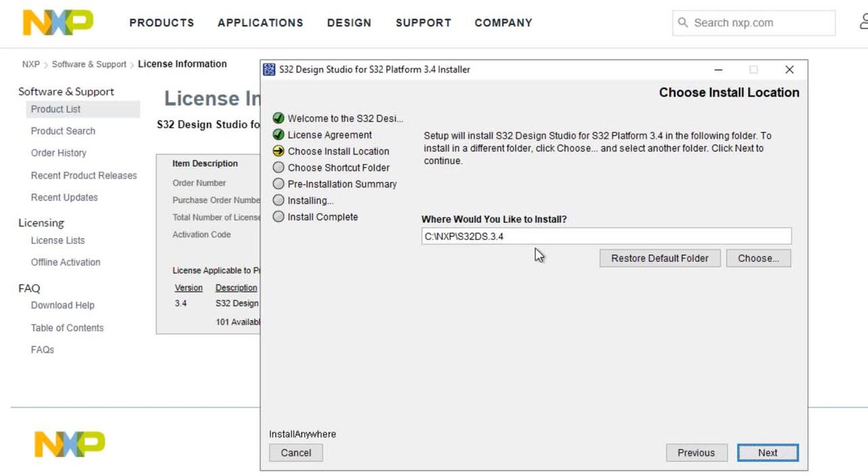Screen dimensions: 868x476
Task: Open the APPLICATIONS menu
Action: pos(260,22)
